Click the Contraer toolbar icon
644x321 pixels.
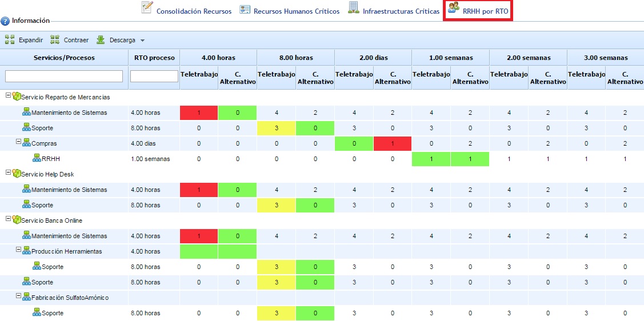(55, 40)
